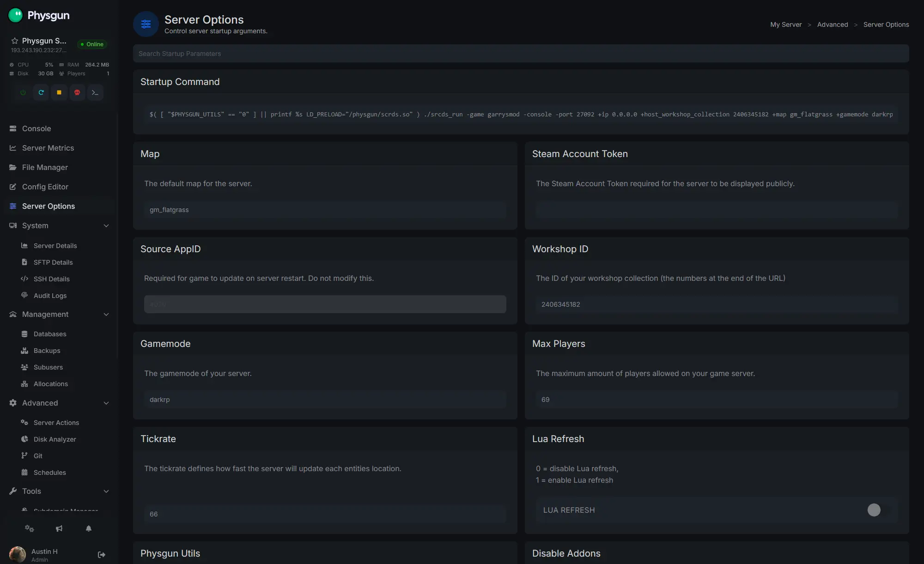
Task: Kill the server with the red skull icon
Action: point(77,92)
